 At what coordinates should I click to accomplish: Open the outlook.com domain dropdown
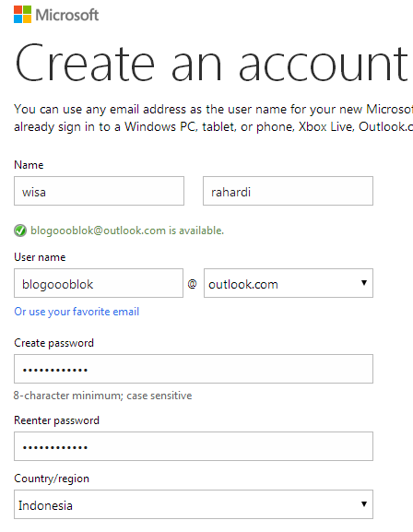(x=289, y=283)
